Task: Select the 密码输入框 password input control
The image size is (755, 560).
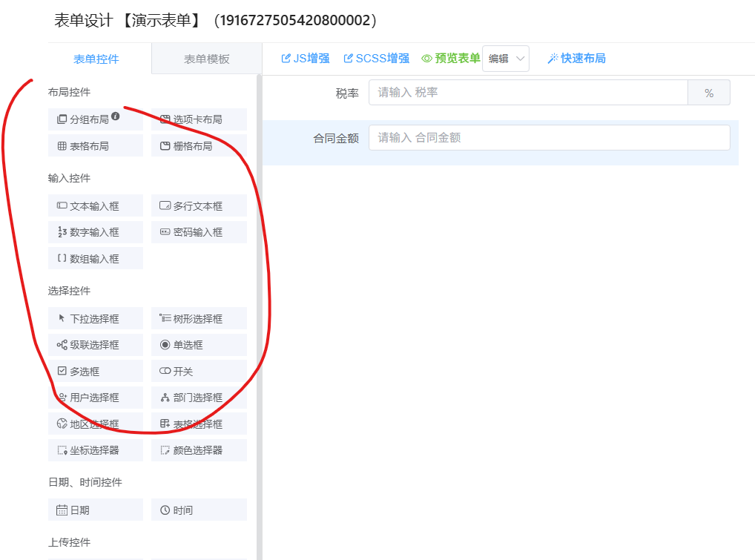Action: [x=198, y=232]
